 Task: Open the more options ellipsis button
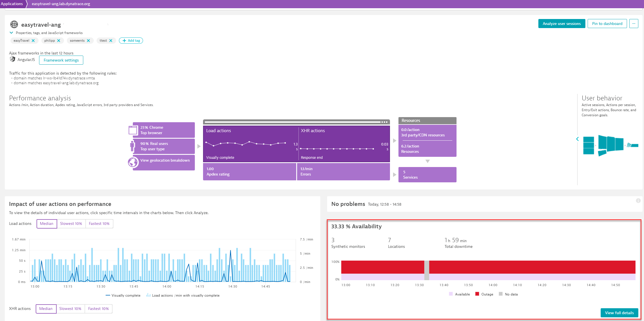634,24
